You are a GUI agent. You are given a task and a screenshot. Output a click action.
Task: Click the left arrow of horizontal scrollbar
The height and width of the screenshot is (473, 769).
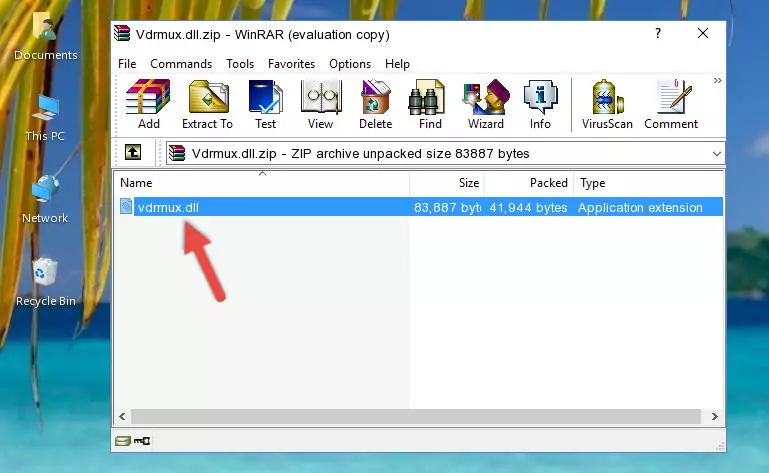tap(122, 416)
